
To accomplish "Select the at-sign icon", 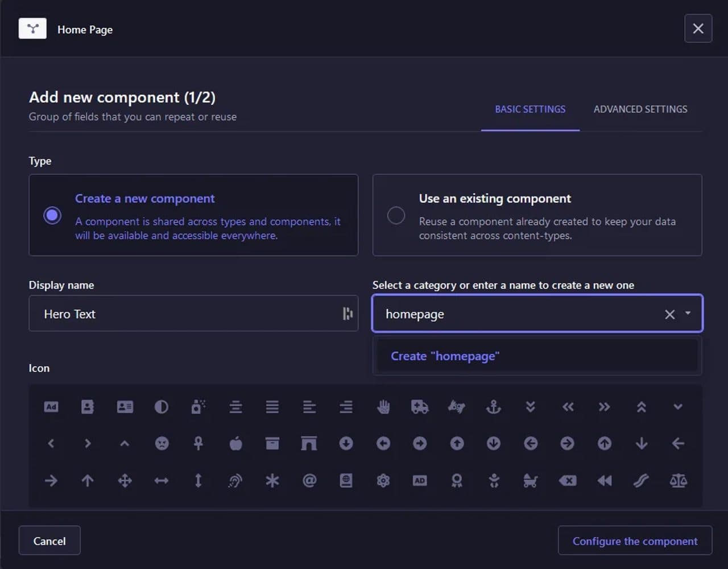I will pyautogui.click(x=309, y=481).
